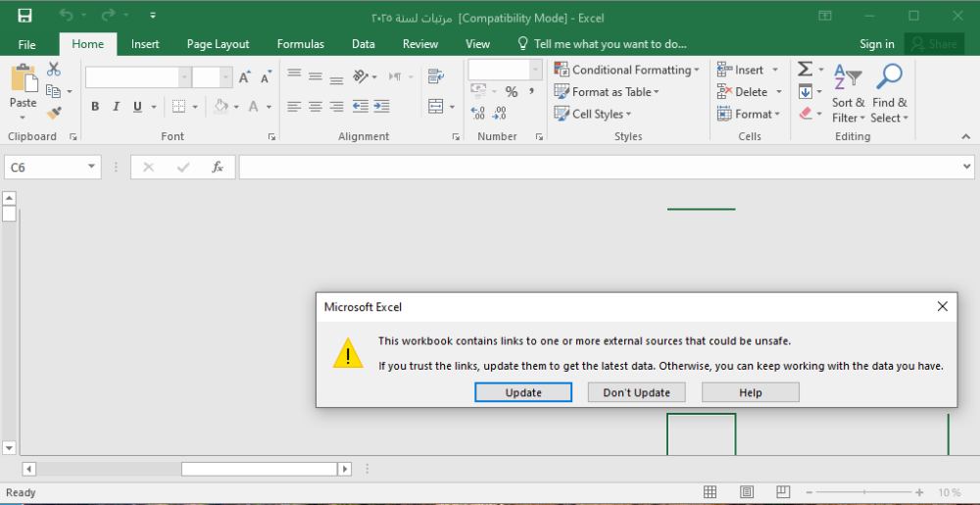
Task: Click the Update button in dialog
Action: [523, 392]
